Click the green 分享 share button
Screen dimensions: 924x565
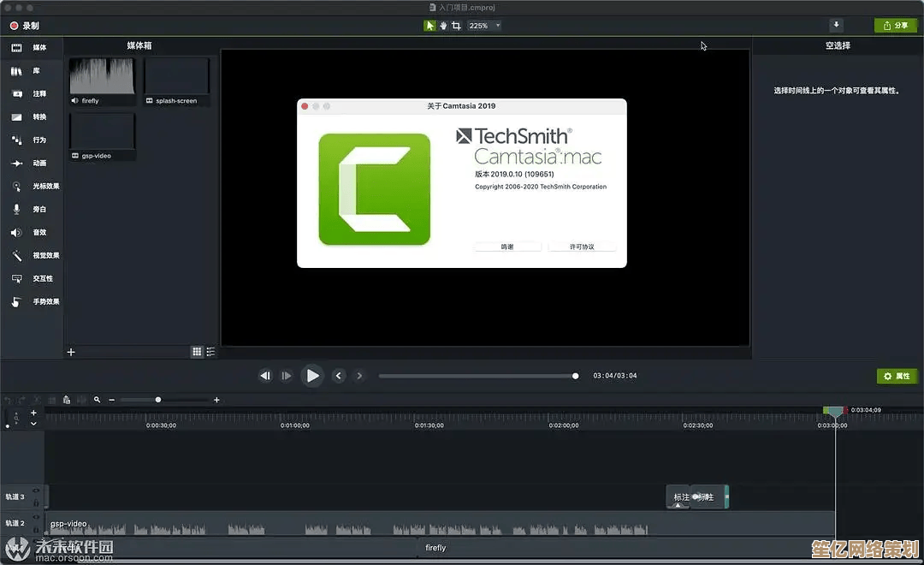[x=895, y=26]
